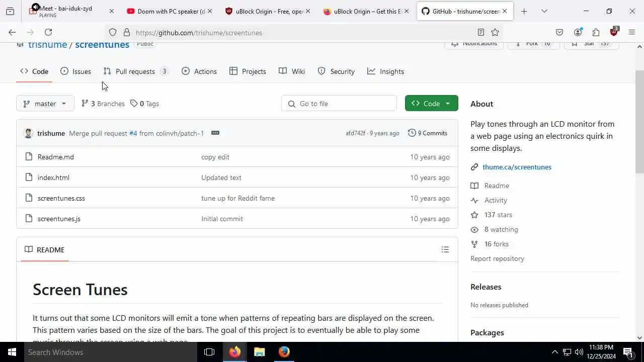Open commit hash afd742f
The image size is (644, 362).
(355, 133)
